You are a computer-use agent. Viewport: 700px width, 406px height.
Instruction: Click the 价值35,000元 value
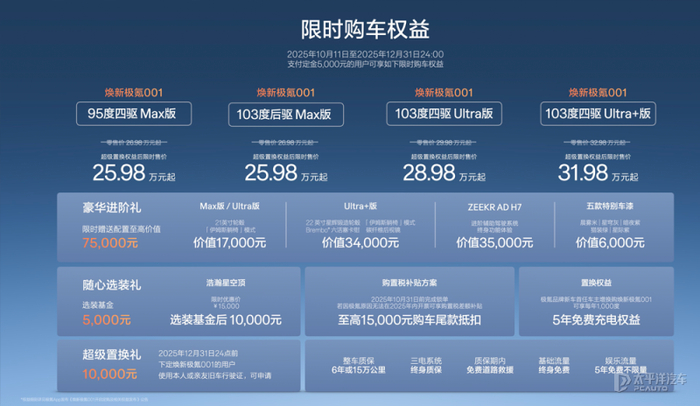(494, 243)
